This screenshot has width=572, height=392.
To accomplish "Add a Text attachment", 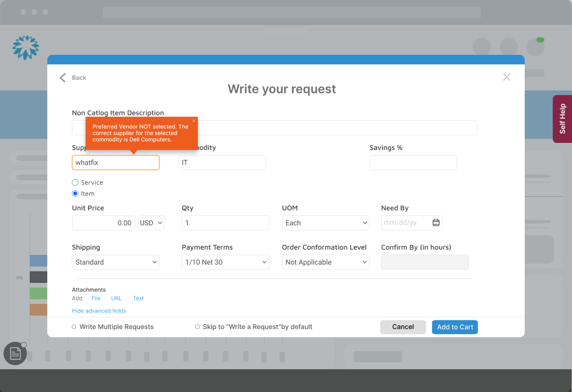I will click(138, 298).
